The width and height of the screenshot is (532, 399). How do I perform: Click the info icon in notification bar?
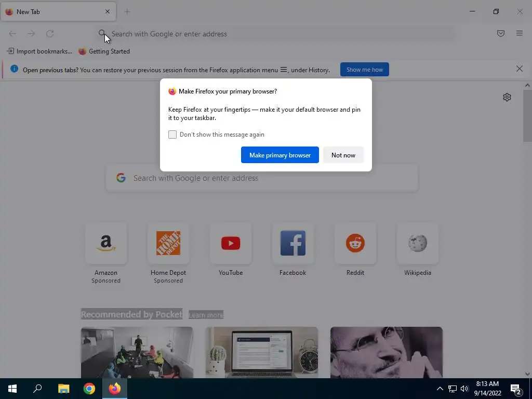[14, 69]
